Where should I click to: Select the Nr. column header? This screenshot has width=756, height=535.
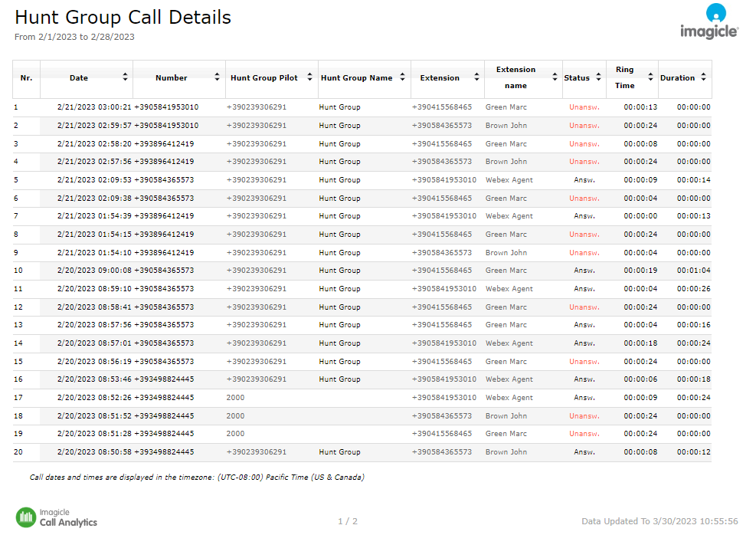(x=26, y=78)
